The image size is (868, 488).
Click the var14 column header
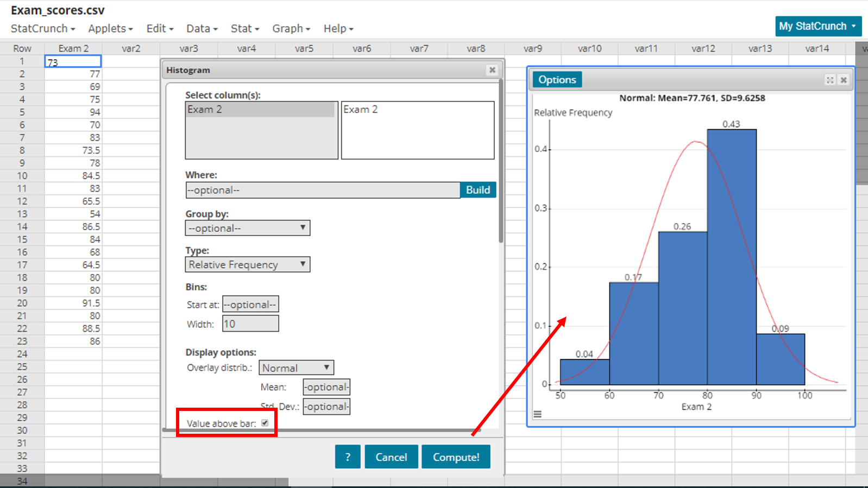pos(817,48)
